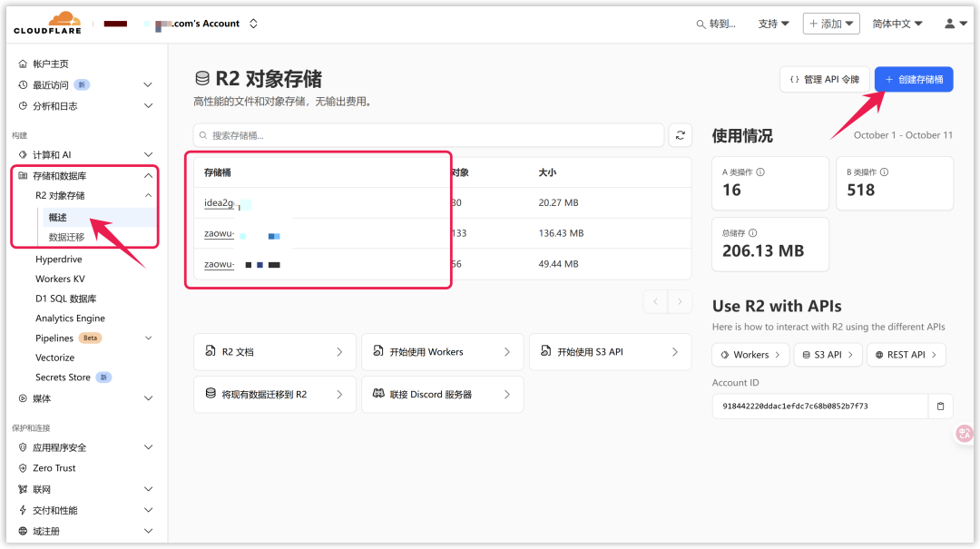This screenshot has width=980, height=549.
Task: Click the icon beside 计算和 AI
Action: coord(23,155)
